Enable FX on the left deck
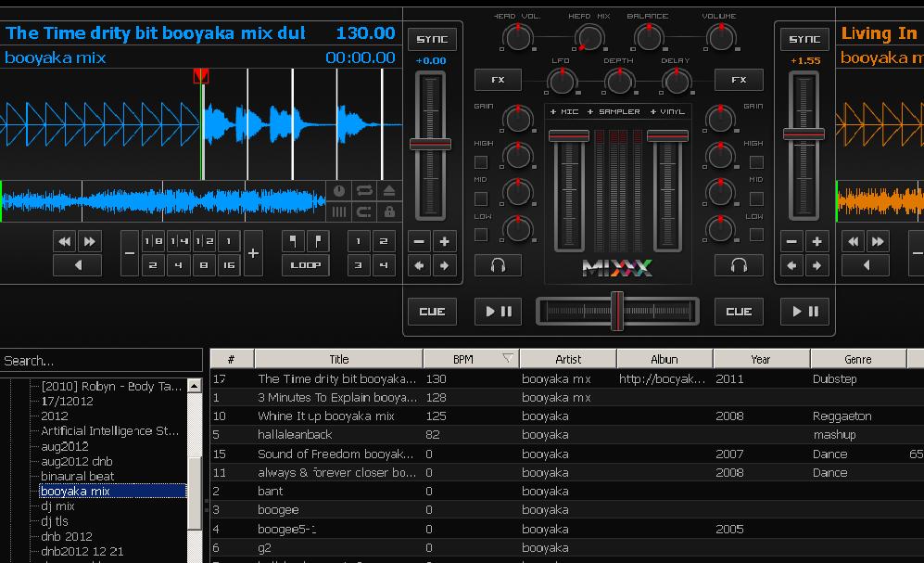The image size is (924, 563). (498, 80)
